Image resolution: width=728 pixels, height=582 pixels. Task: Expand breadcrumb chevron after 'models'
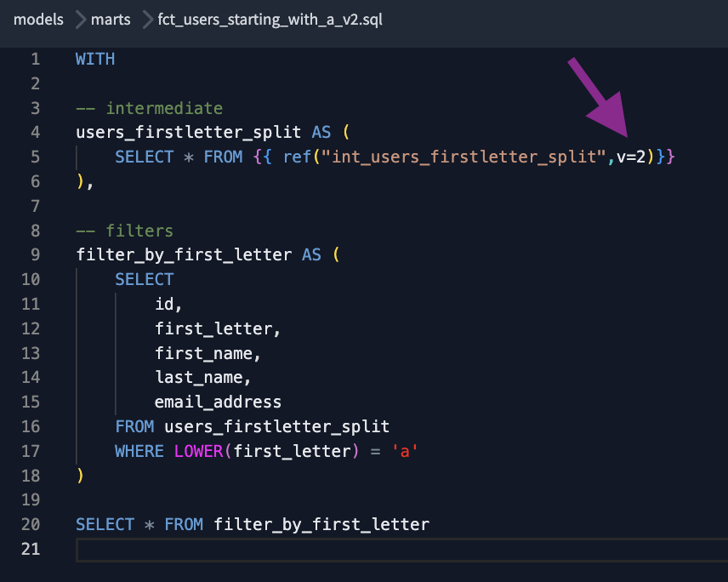(x=80, y=20)
